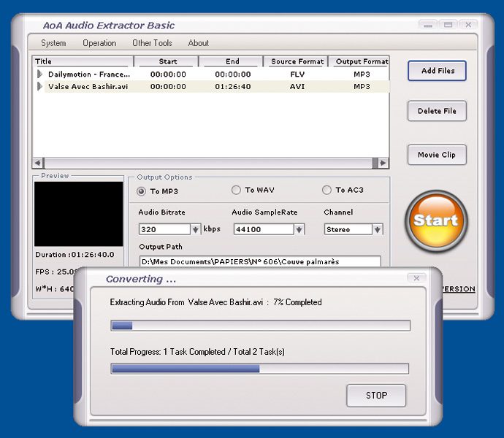The width and height of the screenshot is (504, 438).
Task: Open the System menu
Action: click(53, 43)
